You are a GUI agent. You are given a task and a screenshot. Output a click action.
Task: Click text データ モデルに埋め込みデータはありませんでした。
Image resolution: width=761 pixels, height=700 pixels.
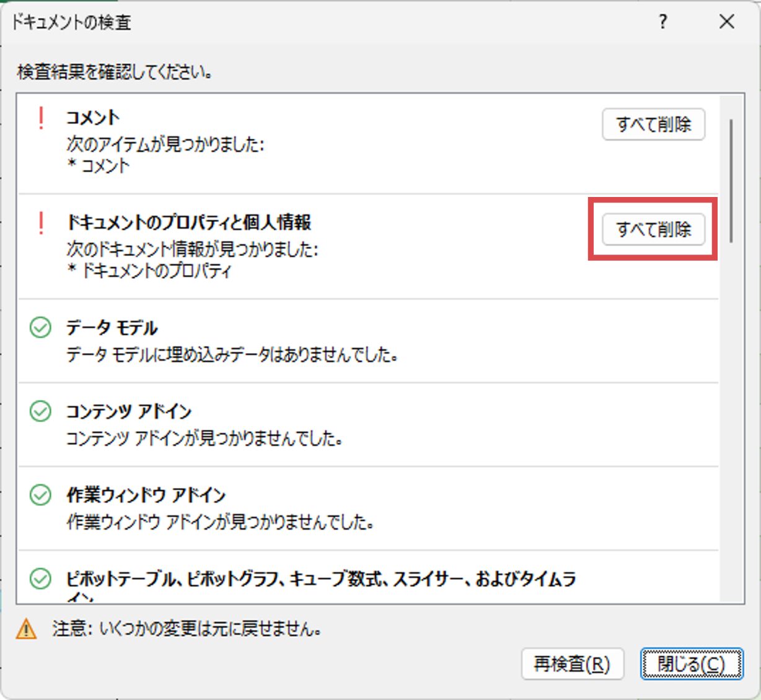click(x=232, y=355)
